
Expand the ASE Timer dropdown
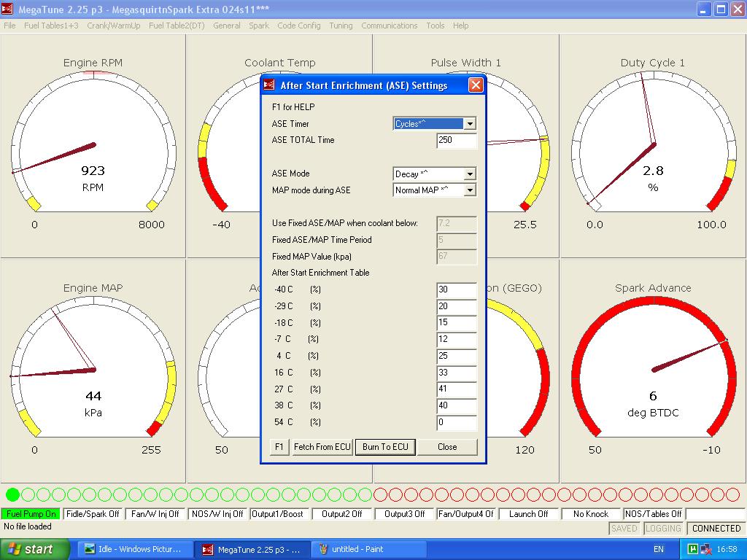(x=470, y=124)
